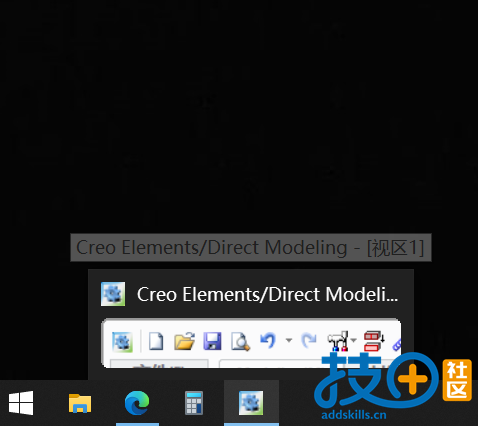Click the blue chain link icon
The height and width of the screenshot is (426, 478).
point(397,345)
